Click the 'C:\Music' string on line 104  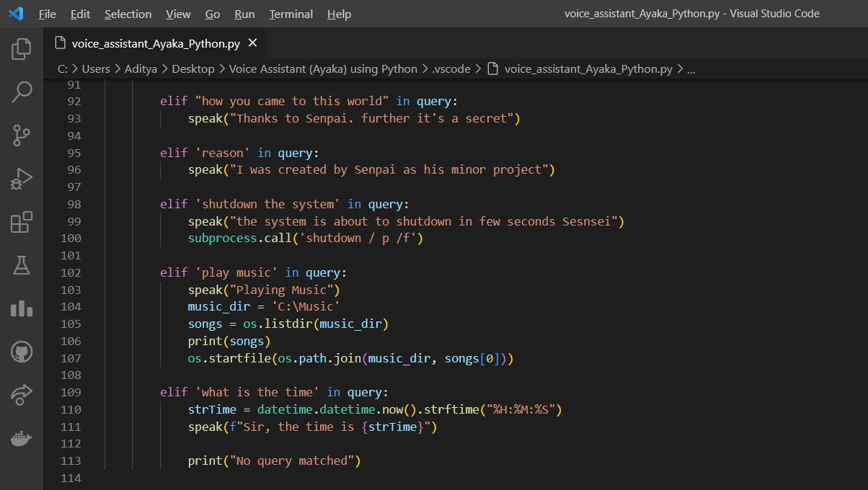tap(306, 307)
